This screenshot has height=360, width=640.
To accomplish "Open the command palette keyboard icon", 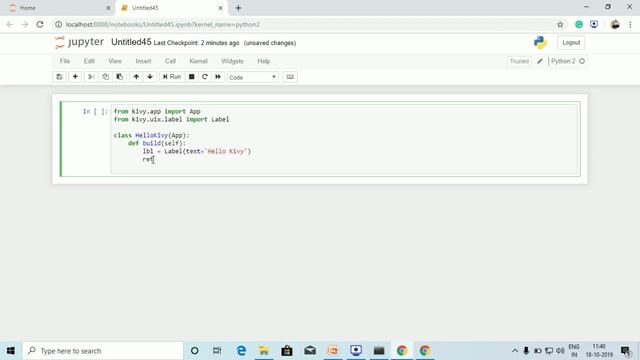I will coord(290,77).
